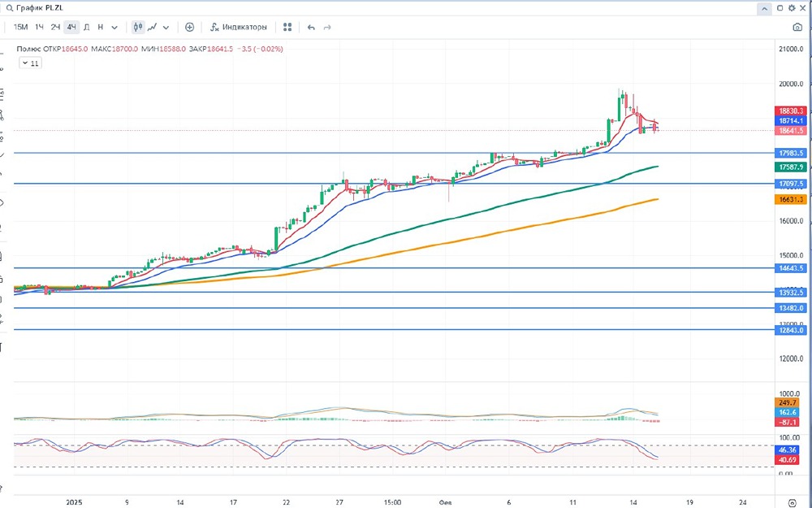Image resolution: width=812 pixels, height=508 pixels.
Task: Click the 2025 label on time axis
Action: pyautogui.click(x=74, y=502)
